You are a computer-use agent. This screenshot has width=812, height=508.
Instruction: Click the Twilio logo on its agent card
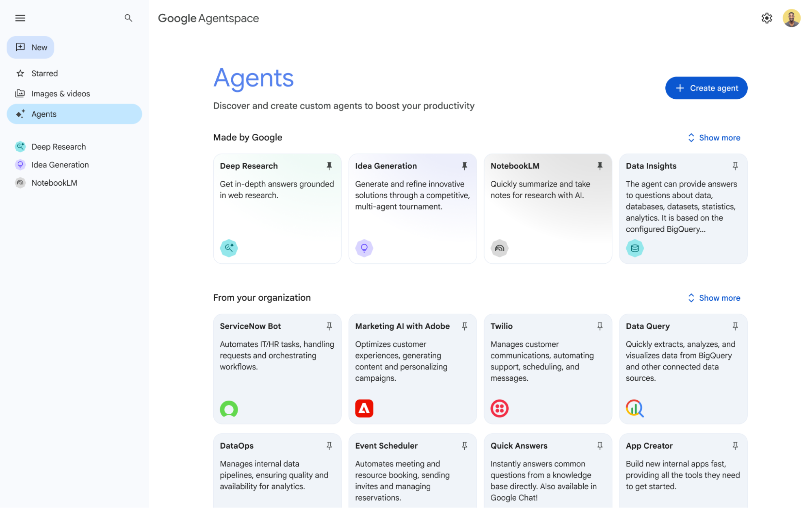500,408
